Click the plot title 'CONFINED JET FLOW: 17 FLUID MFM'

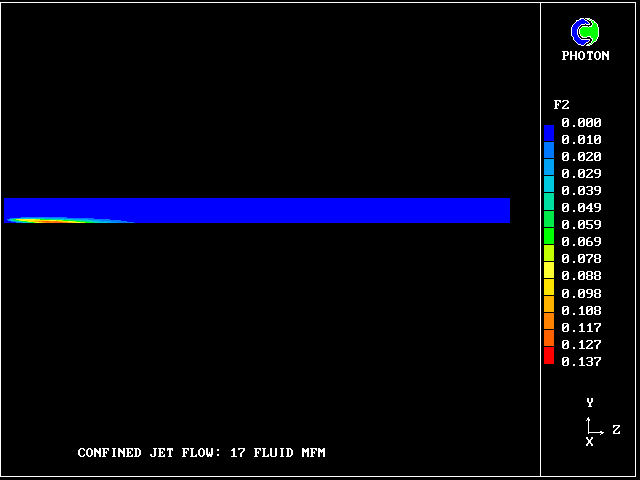(201, 453)
